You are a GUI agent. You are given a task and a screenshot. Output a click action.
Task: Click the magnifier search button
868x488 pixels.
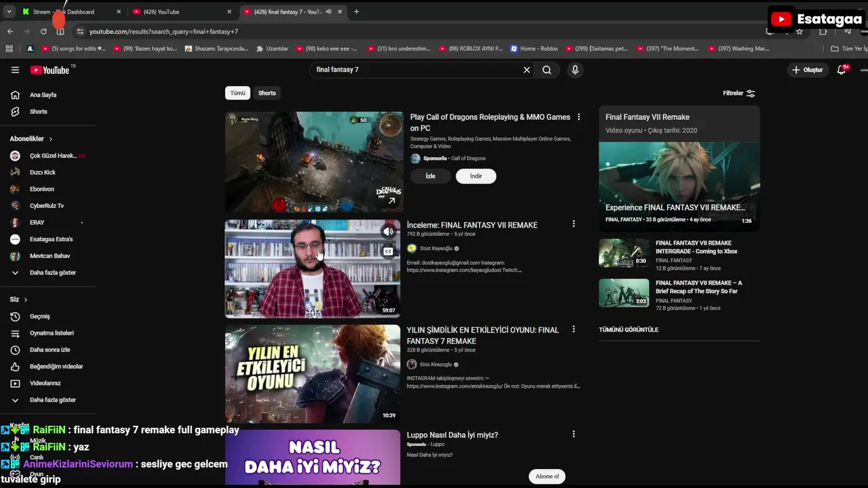547,70
